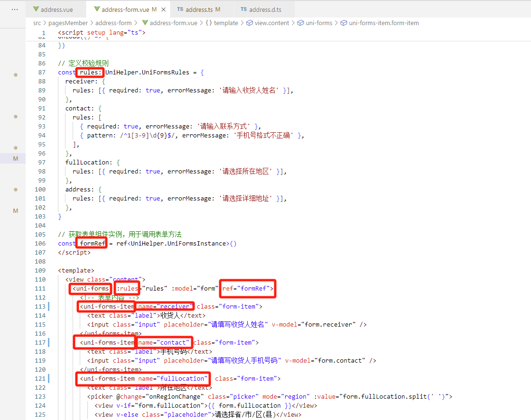
Task: Click the cube icon before uni-forms breadcrumb
Action: (300, 23)
